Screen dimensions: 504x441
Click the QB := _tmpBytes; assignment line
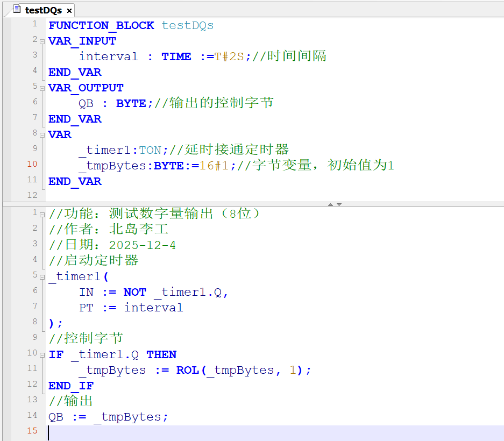[108, 417]
